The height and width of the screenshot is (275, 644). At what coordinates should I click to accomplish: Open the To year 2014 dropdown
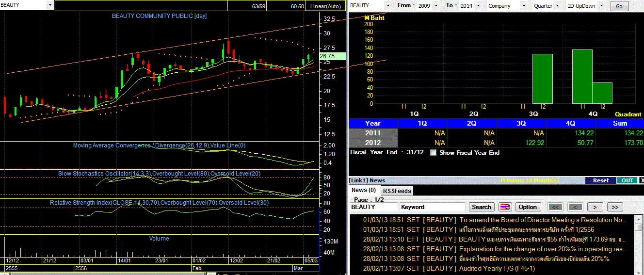click(x=477, y=6)
